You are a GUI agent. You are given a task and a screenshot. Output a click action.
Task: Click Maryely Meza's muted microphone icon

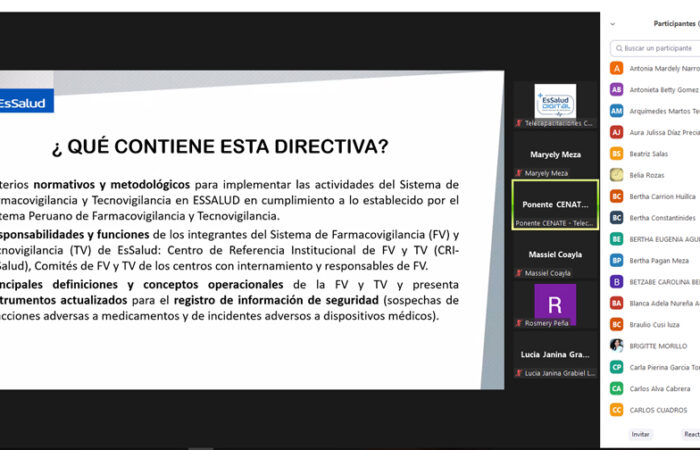[x=519, y=173]
